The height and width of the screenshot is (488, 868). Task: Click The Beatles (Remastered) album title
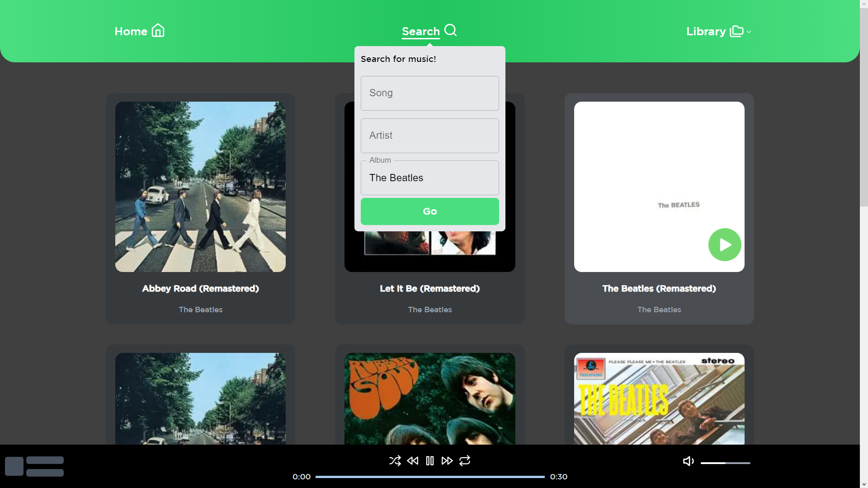[659, 288]
